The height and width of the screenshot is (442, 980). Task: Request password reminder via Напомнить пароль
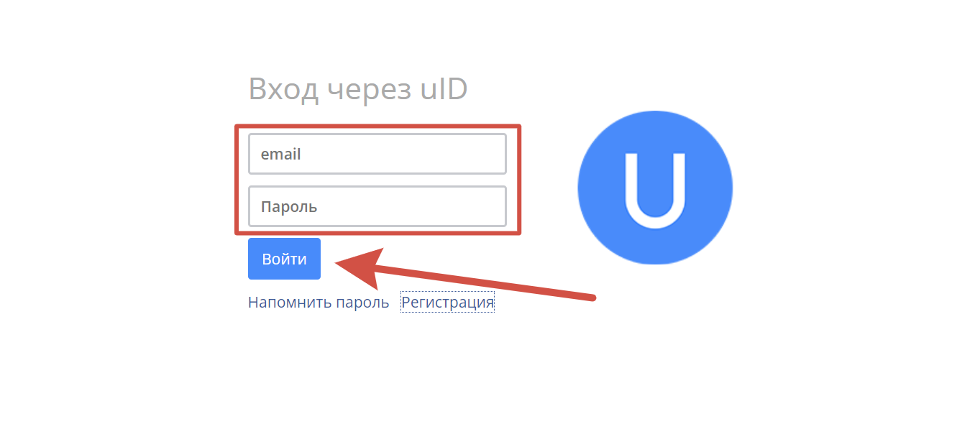tap(319, 303)
